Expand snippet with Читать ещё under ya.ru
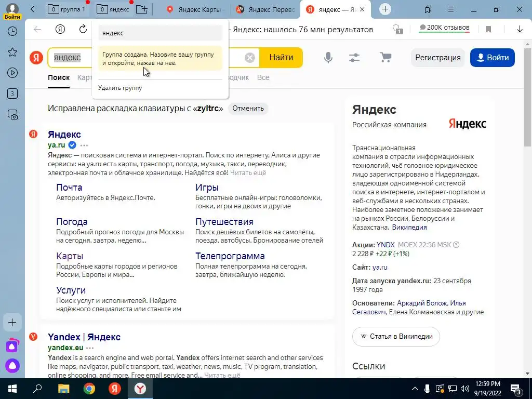This screenshot has width=532, height=399. coord(248,172)
